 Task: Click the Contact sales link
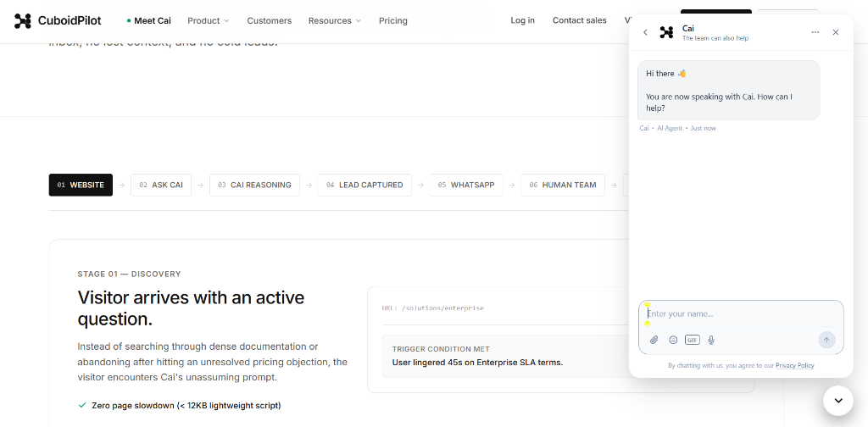point(580,20)
